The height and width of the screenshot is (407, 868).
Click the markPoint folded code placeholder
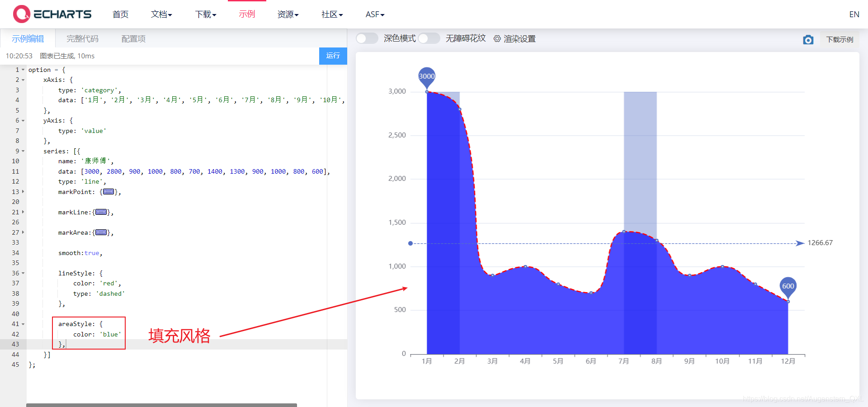click(x=108, y=192)
